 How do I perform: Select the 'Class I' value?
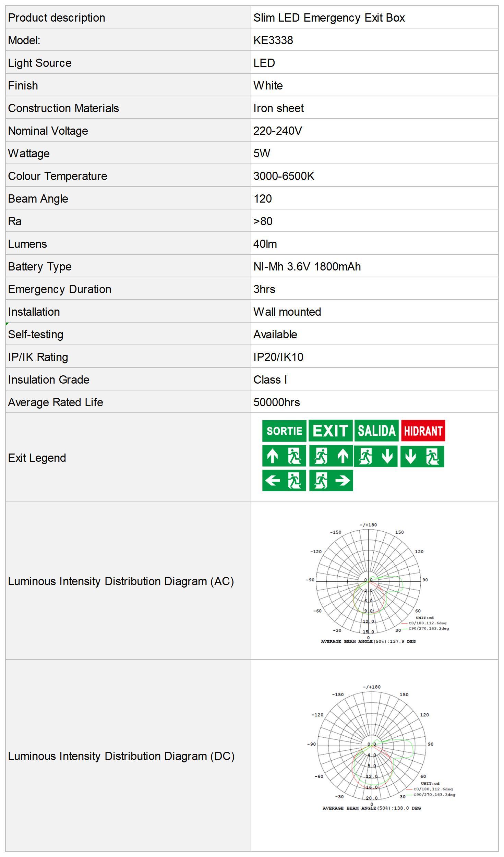coord(270,379)
